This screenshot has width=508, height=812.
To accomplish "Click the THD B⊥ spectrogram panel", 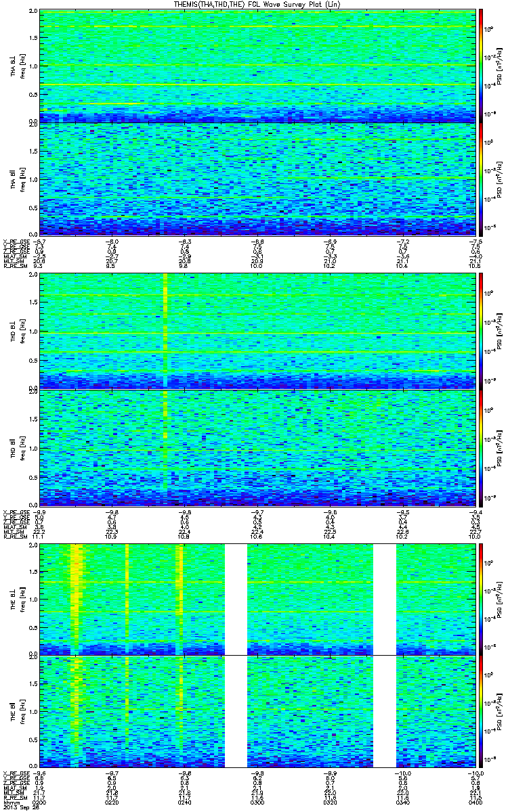I will pos(258,330).
